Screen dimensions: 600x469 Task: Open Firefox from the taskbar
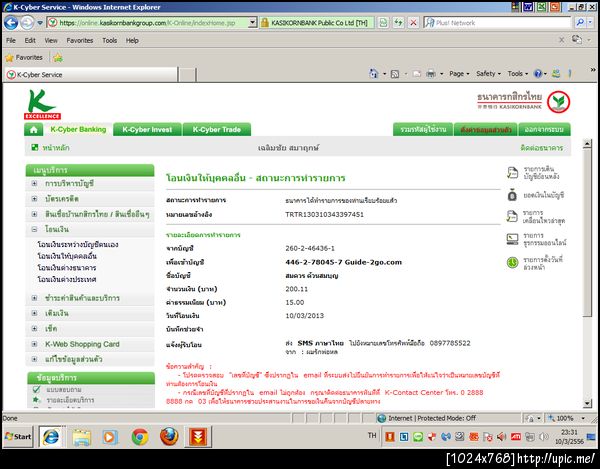click(x=169, y=436)
